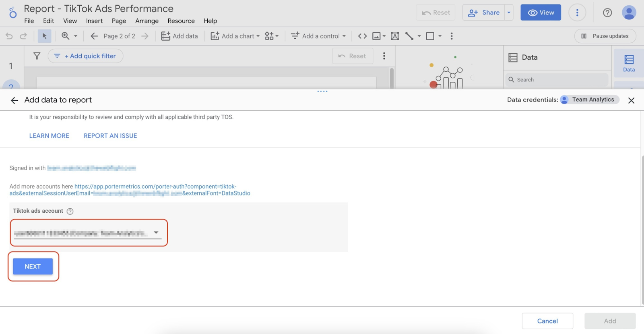
Task: Click the Share button
Action: (x=484, y=12)
